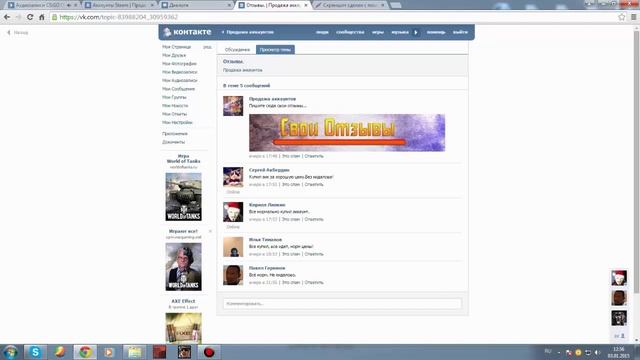Open the Обсуждения tab
This screenshot has width=640, height=360.
pos(237,50)
